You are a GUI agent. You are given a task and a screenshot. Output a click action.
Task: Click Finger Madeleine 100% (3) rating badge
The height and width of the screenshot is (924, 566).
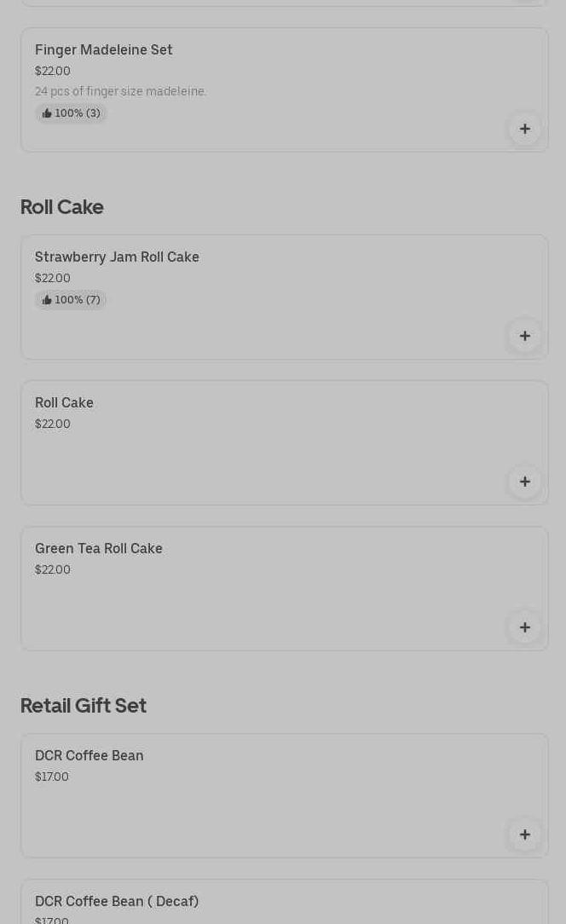[72, 113]
